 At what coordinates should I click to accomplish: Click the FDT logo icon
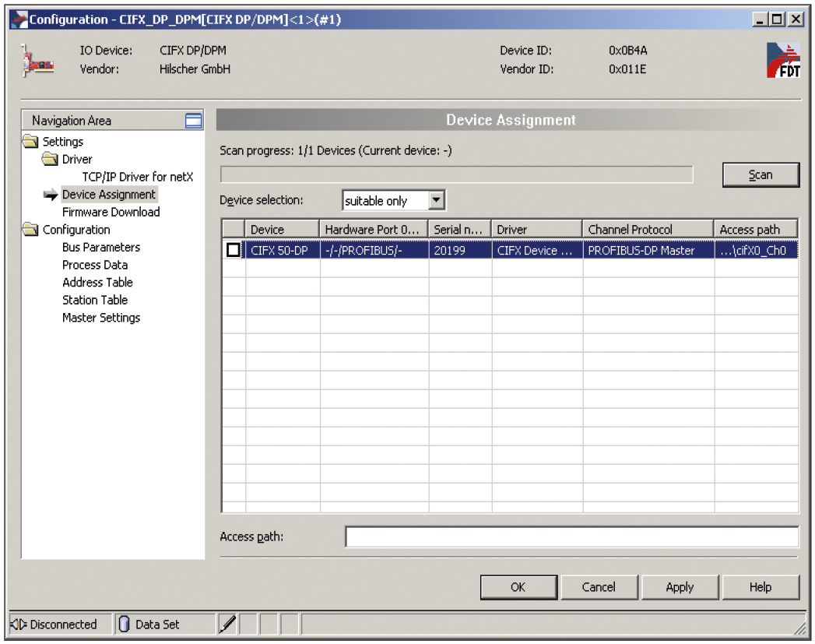point(783,60)
